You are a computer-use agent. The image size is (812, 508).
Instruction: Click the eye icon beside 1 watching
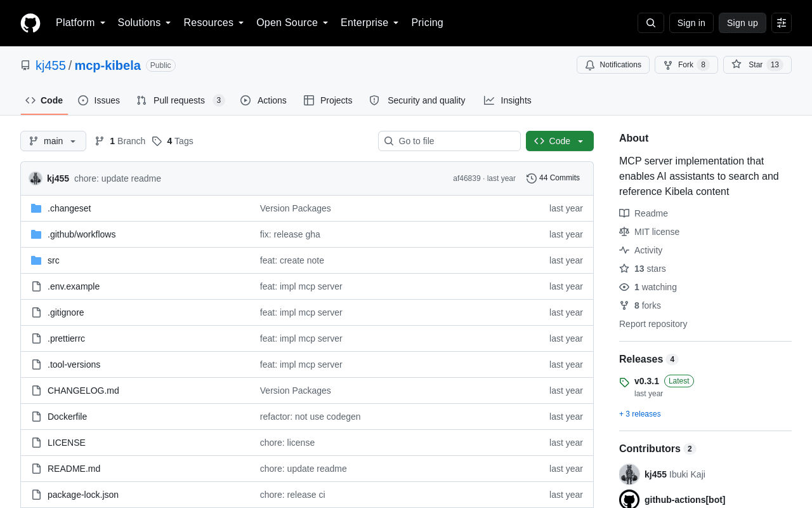pos(624,287)
